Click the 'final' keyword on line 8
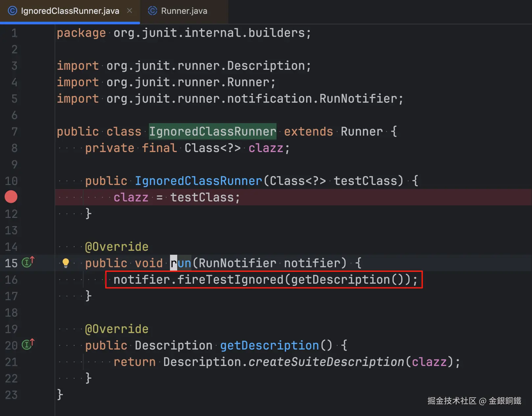532x416 pixels. [x=159, y=148]
